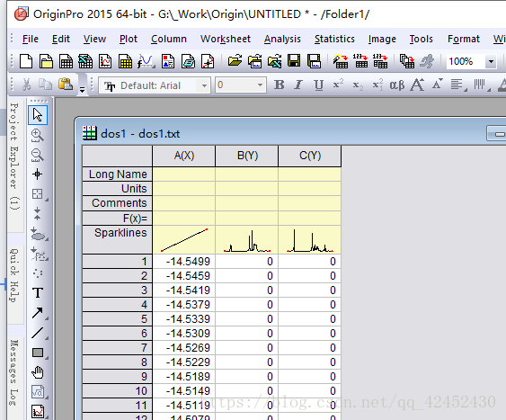
Task: Select column A(X) header
Action: click(184, 156)
